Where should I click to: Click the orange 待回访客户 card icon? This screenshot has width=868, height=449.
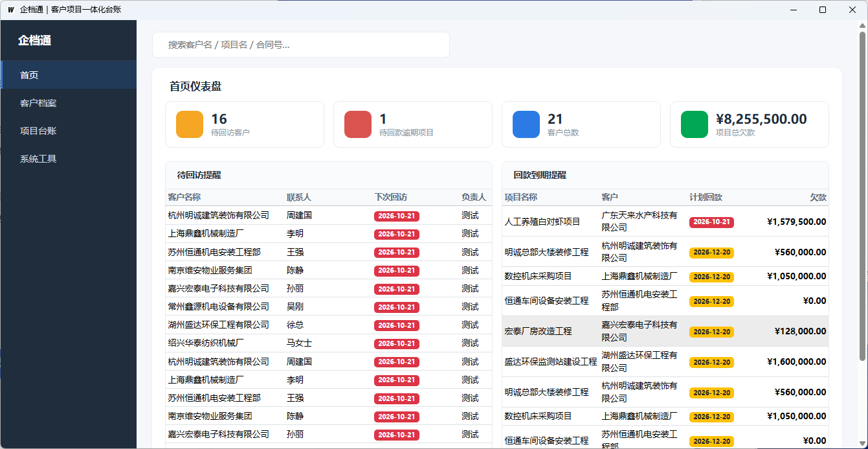(190, 124)
